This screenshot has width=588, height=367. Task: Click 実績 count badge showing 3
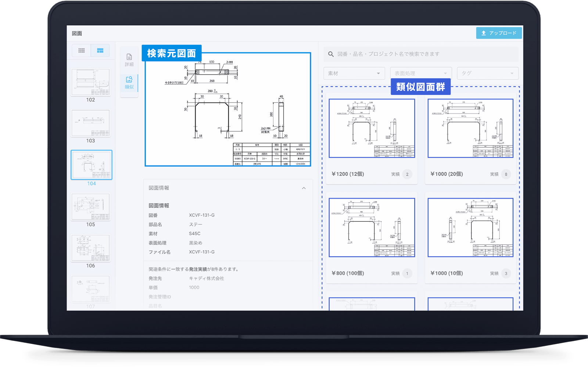pyautogui.click(x=506, y=274)
